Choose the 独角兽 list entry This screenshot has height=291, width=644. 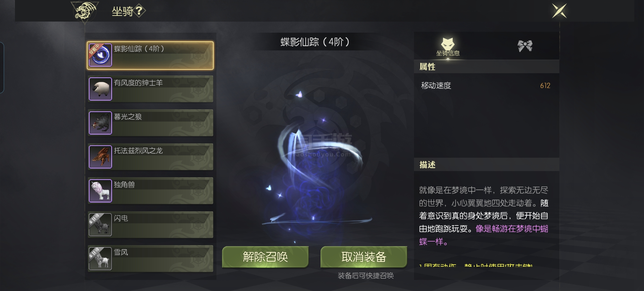(150, 191)
